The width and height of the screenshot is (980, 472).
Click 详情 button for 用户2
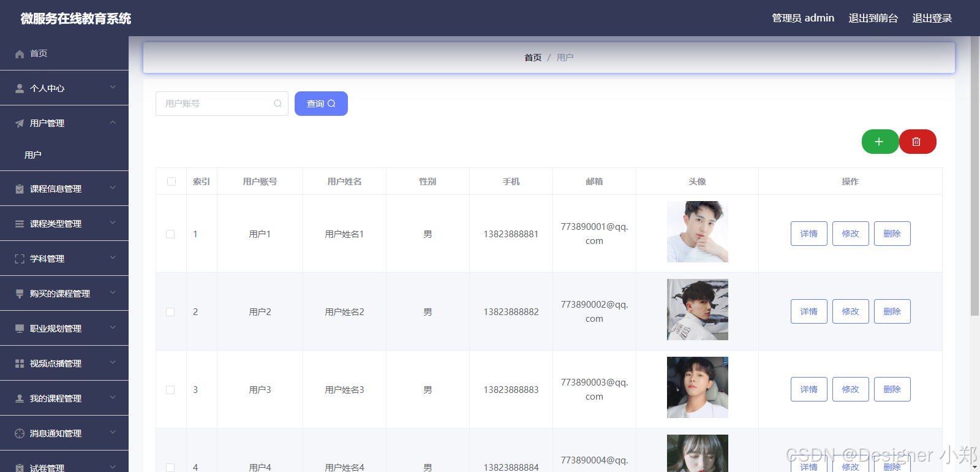(809, 311)
